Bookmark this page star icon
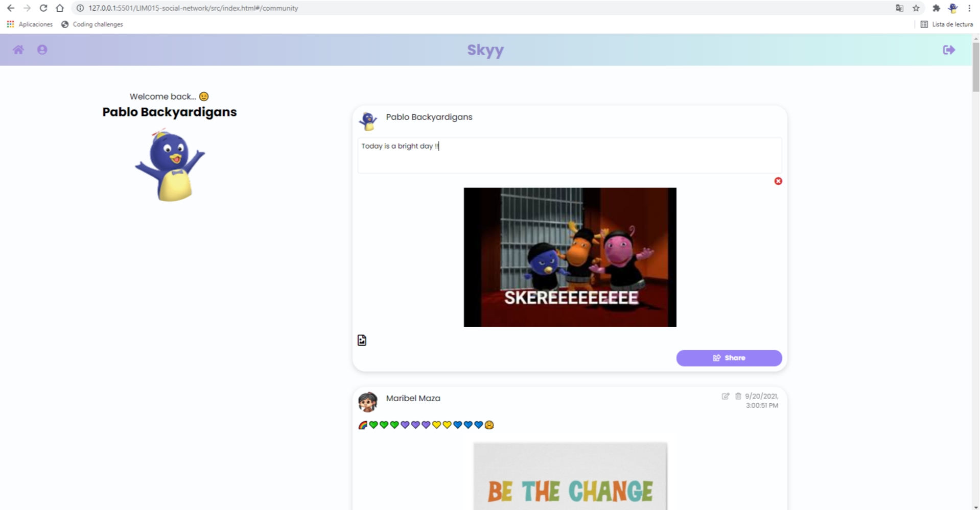 click(916, 8)
